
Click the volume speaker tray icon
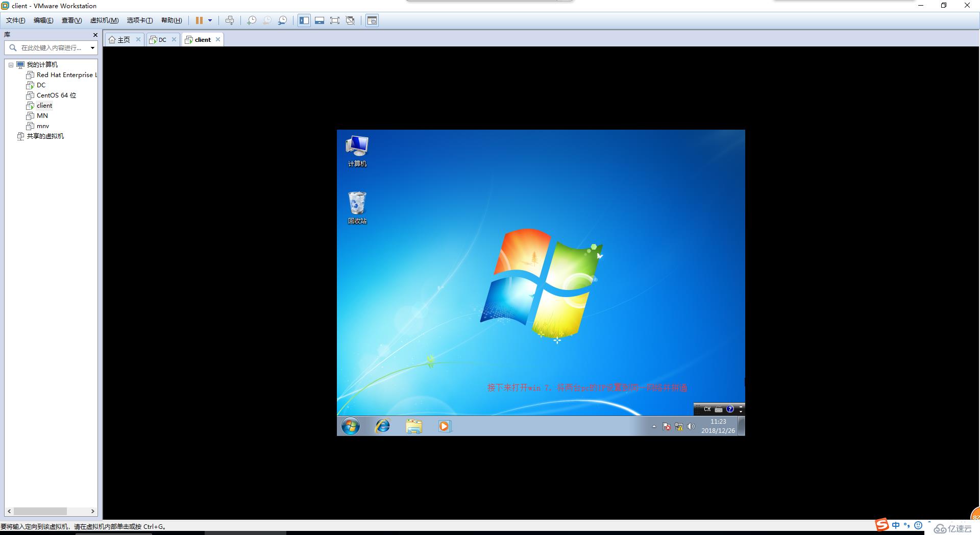[x=691, y=426]
